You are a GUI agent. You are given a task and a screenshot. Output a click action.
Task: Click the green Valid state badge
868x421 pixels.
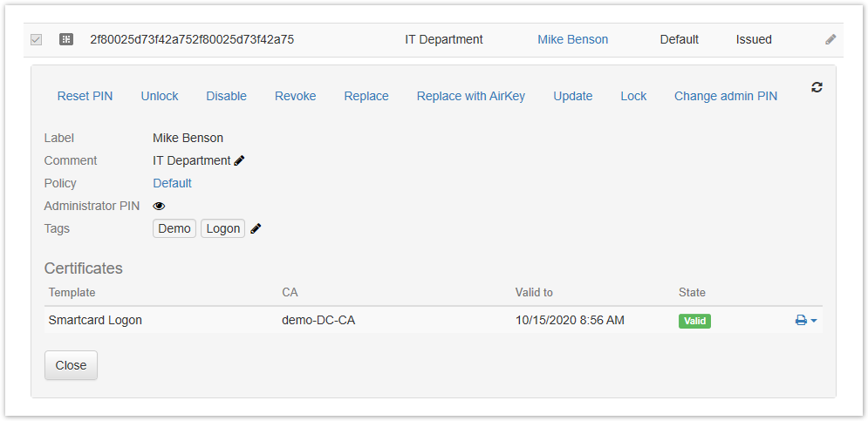[694, 321]
